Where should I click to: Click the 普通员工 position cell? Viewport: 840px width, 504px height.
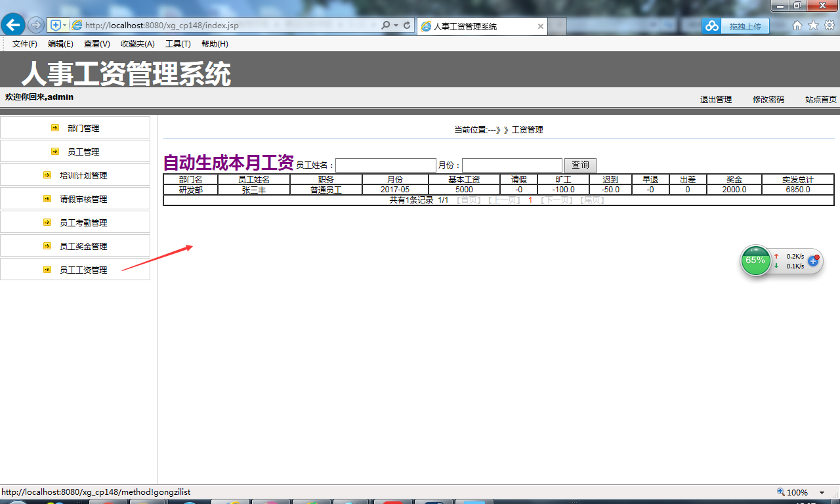coord(326,190)
